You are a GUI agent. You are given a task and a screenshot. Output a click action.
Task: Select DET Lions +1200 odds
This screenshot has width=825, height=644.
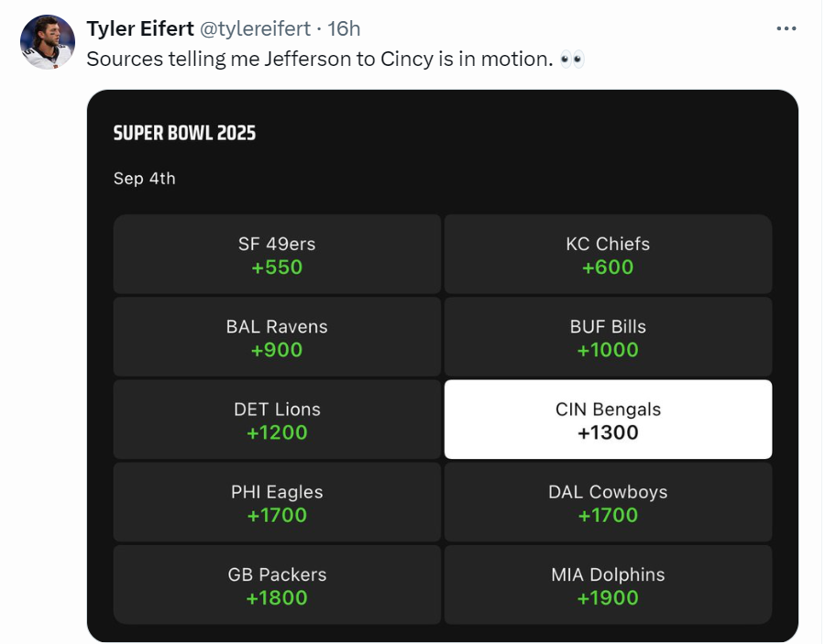click(x=277, y=420)
